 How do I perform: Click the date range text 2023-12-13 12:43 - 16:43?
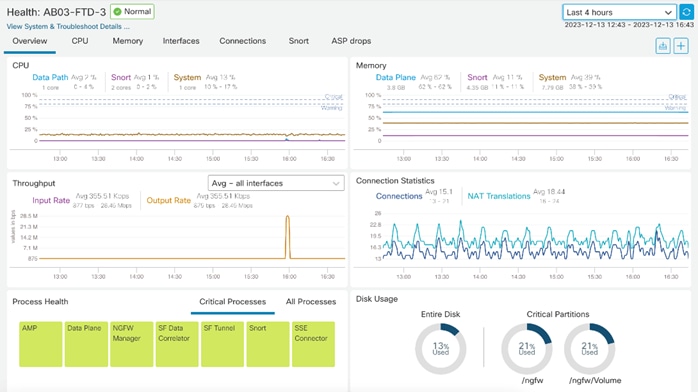point(629,25)
